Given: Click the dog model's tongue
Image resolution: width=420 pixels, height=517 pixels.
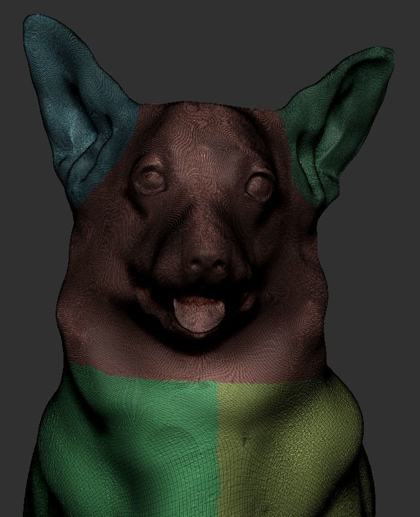Looking at the screenshot, I should click(x=199, y=314).
